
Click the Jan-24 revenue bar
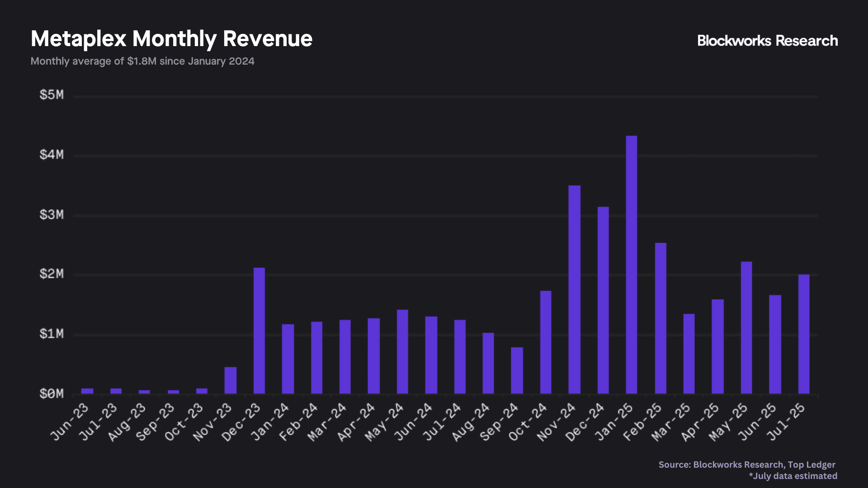(288, 359)
